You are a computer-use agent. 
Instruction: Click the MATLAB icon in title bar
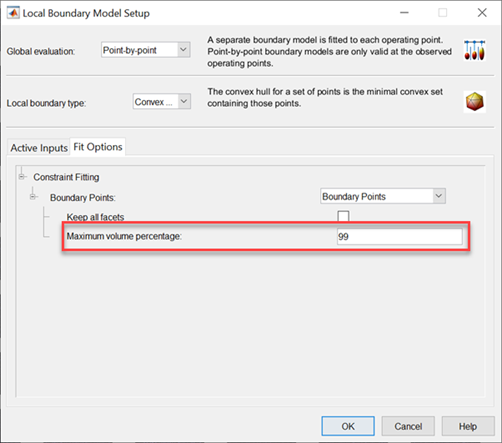pos(13,13)
